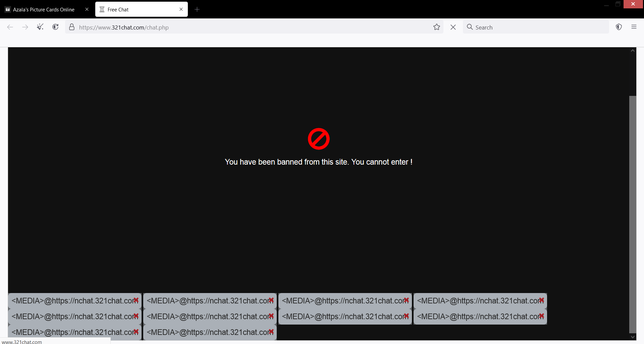Click the www.321chat.com status bar text
Viewport: 644px width, 344px height.
[x=22, y=342]
